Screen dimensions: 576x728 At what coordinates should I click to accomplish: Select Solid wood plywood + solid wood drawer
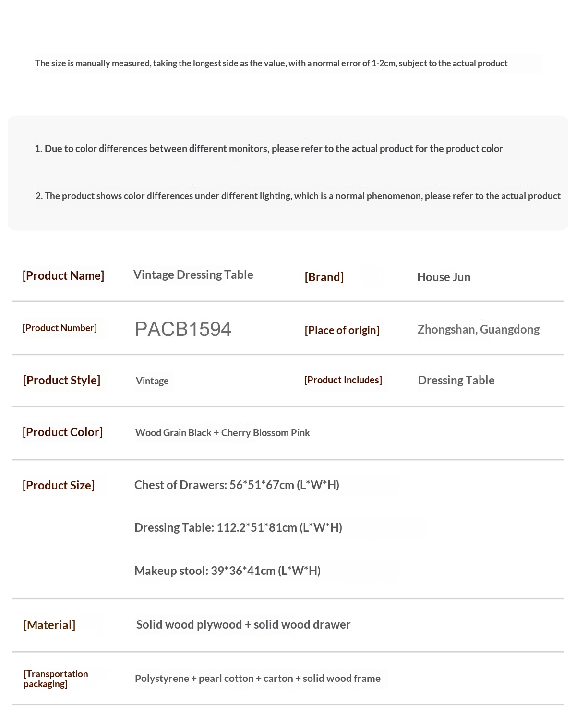pos(243,625)
